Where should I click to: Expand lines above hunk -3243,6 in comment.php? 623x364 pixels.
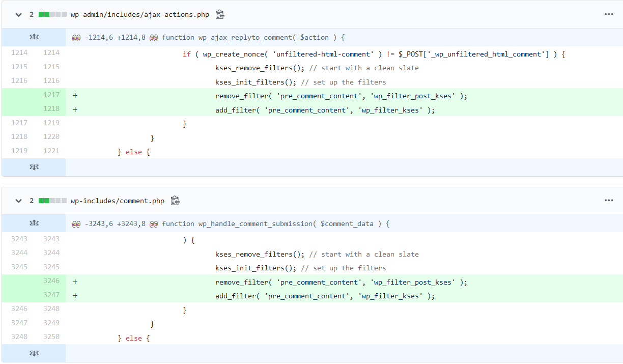click(x=34, y=223)
